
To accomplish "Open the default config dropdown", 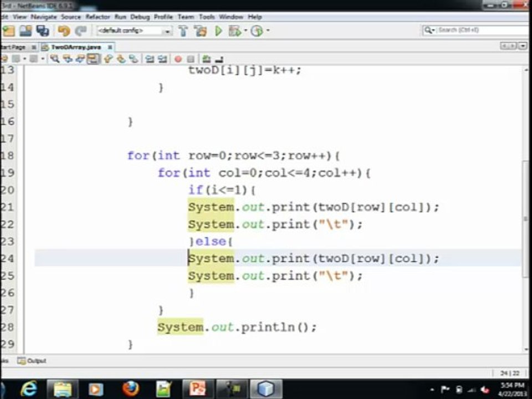I will (x=167, y=31).
